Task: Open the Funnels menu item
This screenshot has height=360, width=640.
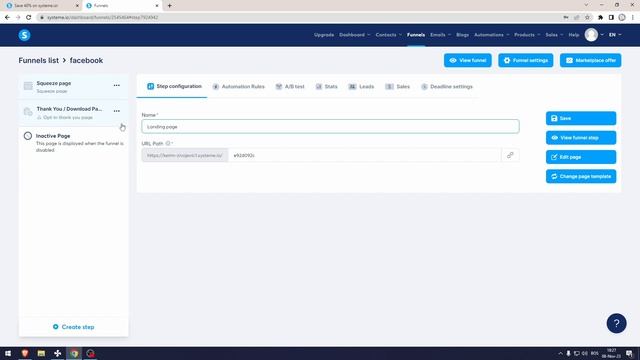Action: point(416,35)
